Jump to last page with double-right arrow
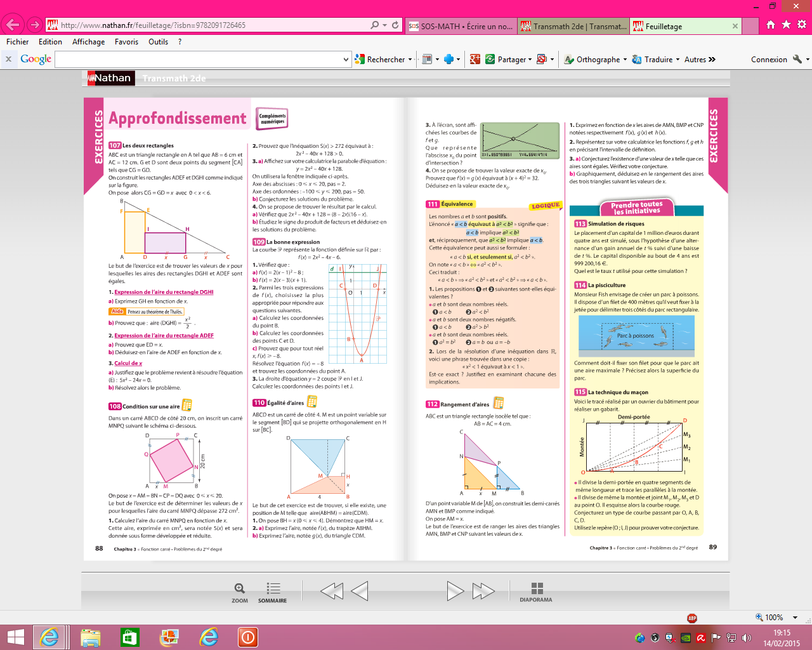812x650 pixels. click(x=483, y=592)
